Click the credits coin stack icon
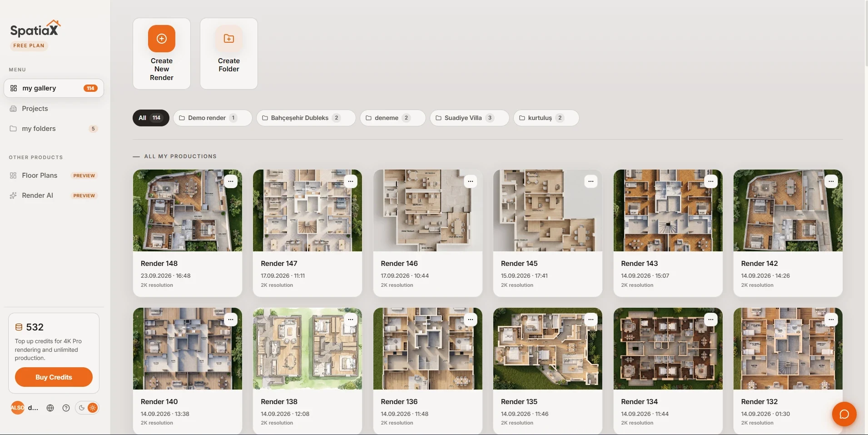This screenshot has height=435, width=868. [x=19, y=327]
